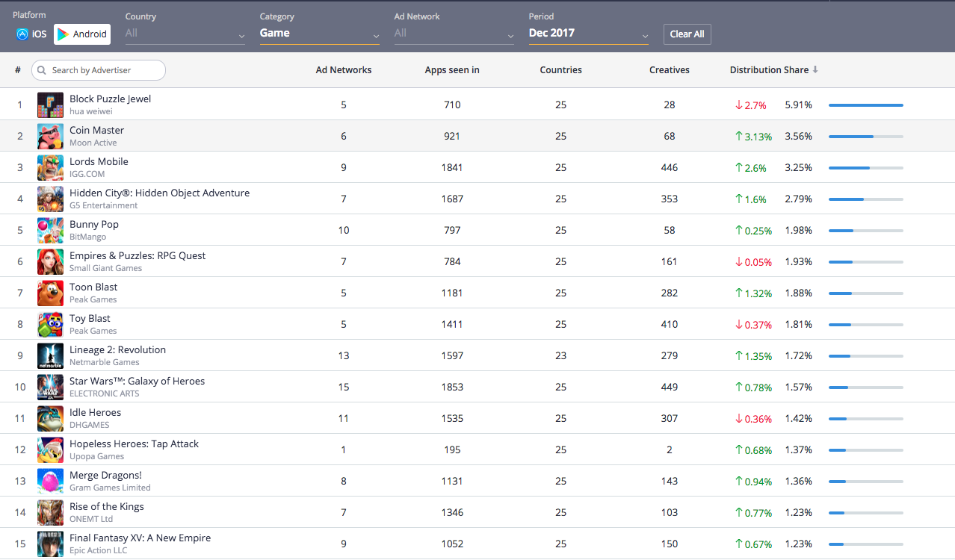This screenshot has width=955, height=560.
Task: Click the 353 creatives value for Hidden City
Action: pos(670,199)
